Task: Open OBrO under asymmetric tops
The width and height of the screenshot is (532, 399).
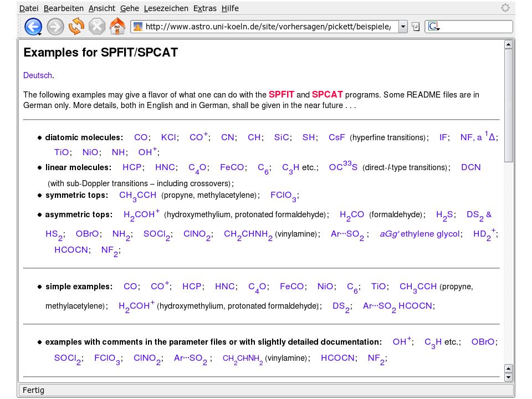Action: point(87,234)
